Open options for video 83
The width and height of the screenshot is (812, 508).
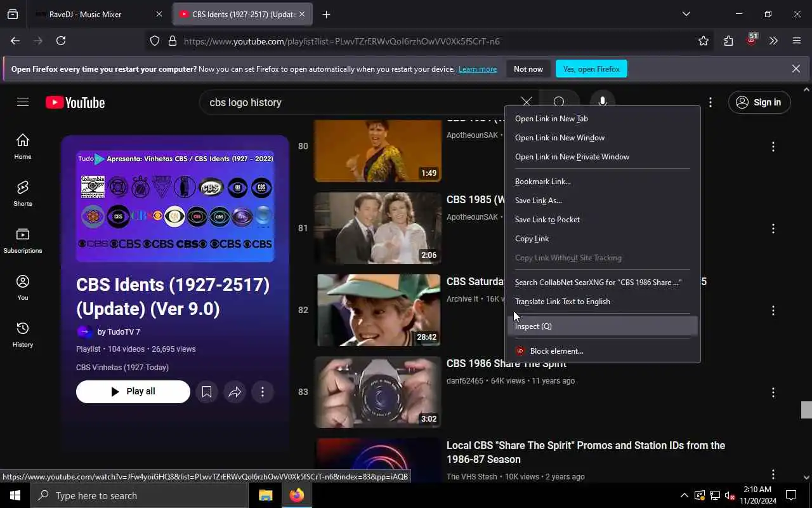tap(773, 392)
